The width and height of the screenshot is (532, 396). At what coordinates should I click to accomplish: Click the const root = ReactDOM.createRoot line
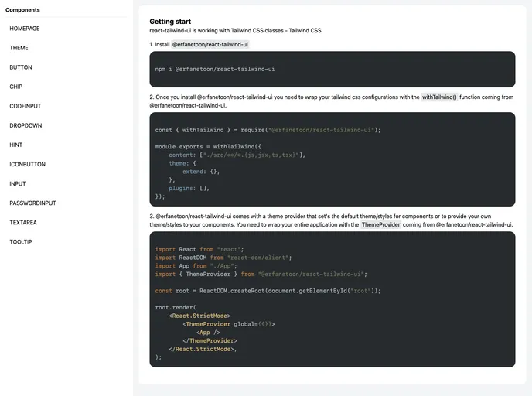click(x=268, y=291)
